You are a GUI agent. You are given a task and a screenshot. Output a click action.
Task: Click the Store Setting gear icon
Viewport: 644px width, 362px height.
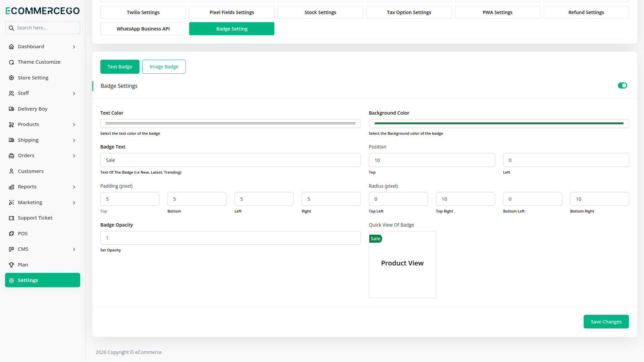click(x=11, y=78)
